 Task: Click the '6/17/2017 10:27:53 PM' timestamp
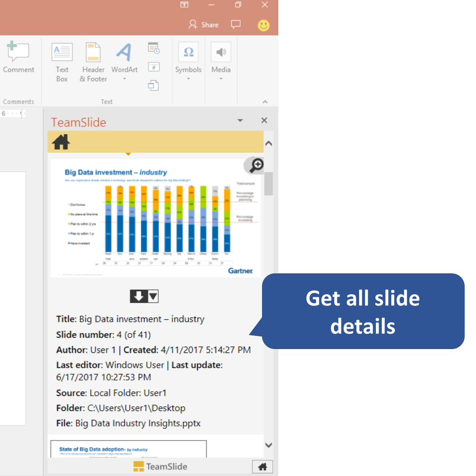[x=103, y=377]
